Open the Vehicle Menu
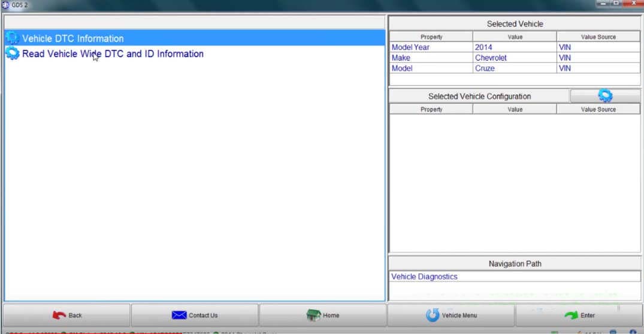Viewport: 644px width, 334px height. [451, 315]
